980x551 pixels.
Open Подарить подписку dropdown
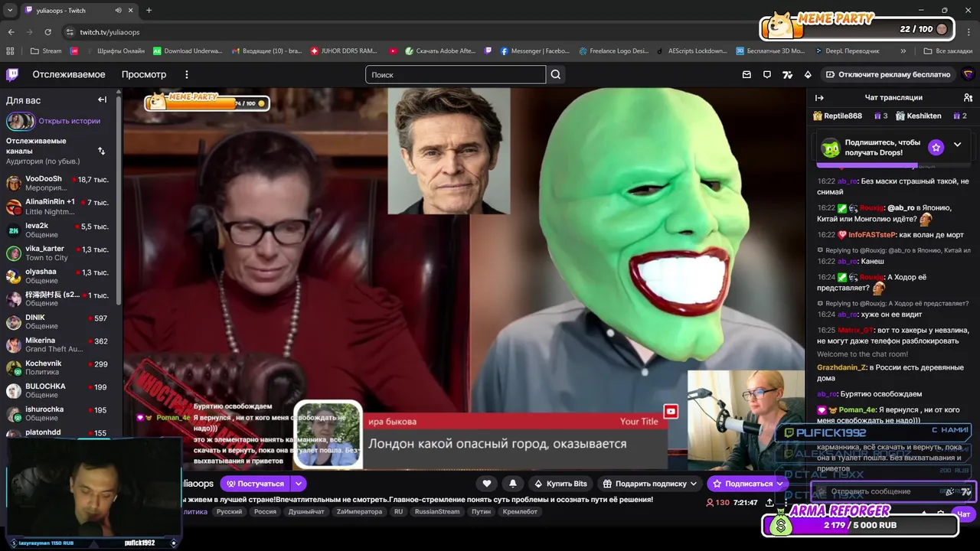coord(651,484)
